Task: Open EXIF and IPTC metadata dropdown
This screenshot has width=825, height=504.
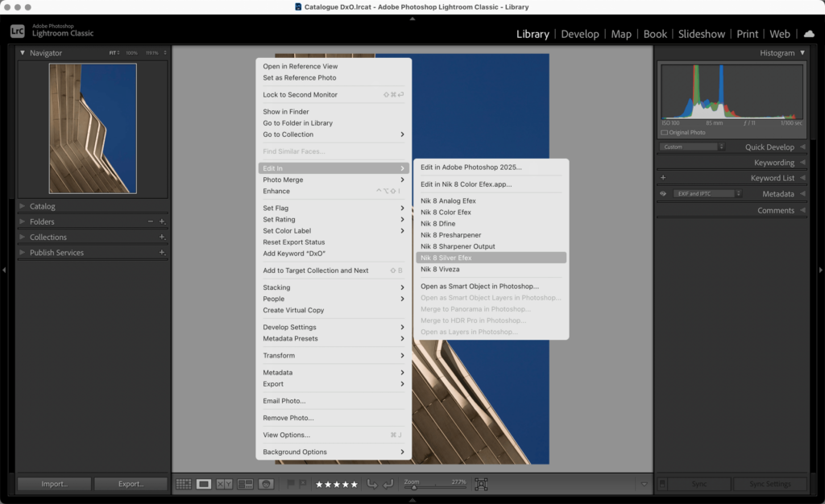Action: [707, 194]
